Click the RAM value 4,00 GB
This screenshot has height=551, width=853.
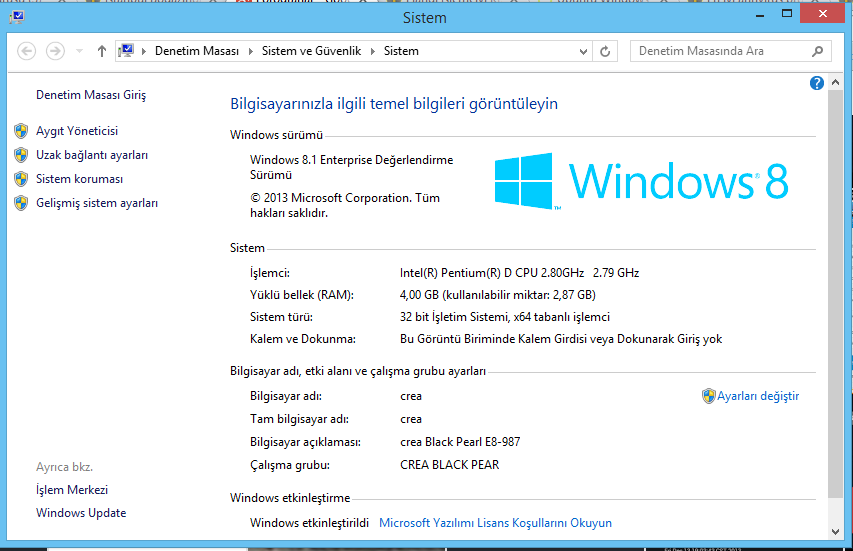pyautogui.click(x=497, y=295)
